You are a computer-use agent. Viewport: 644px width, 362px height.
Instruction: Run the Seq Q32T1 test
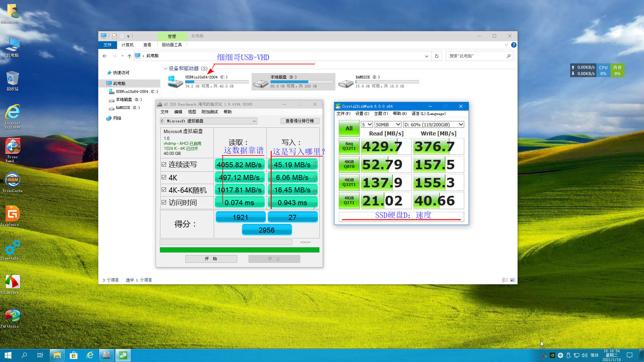tap(349, 146)
